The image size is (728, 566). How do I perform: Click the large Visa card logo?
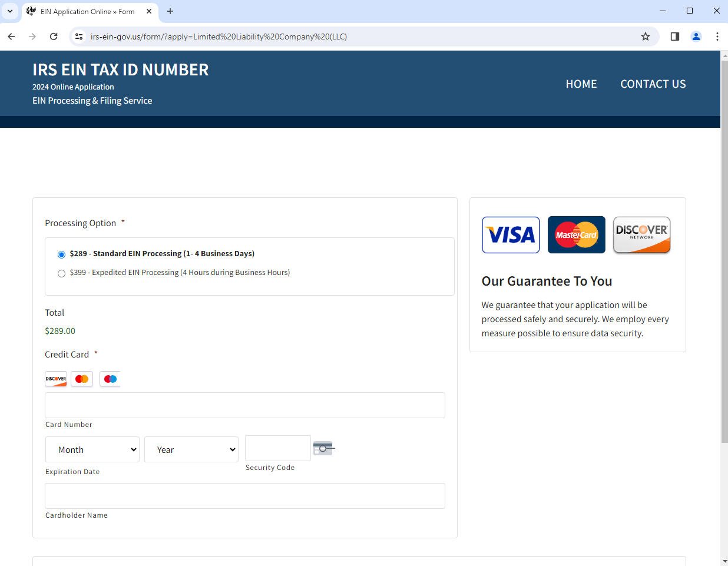point(511,235)
